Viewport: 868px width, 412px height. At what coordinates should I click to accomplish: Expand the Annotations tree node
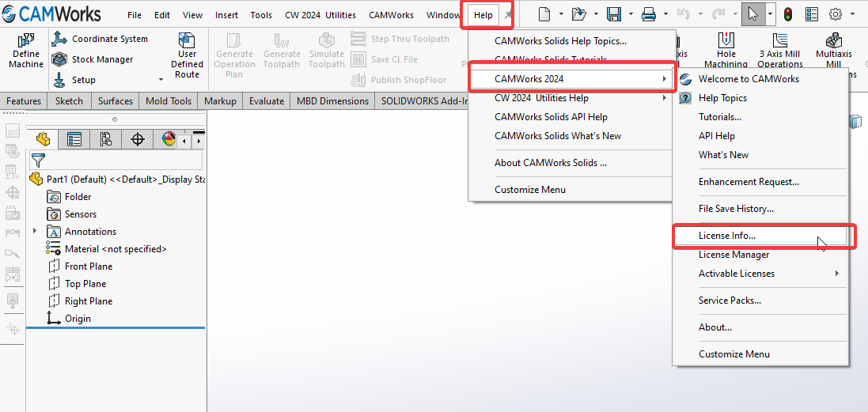pyautogui.click(x=36, y=231)
